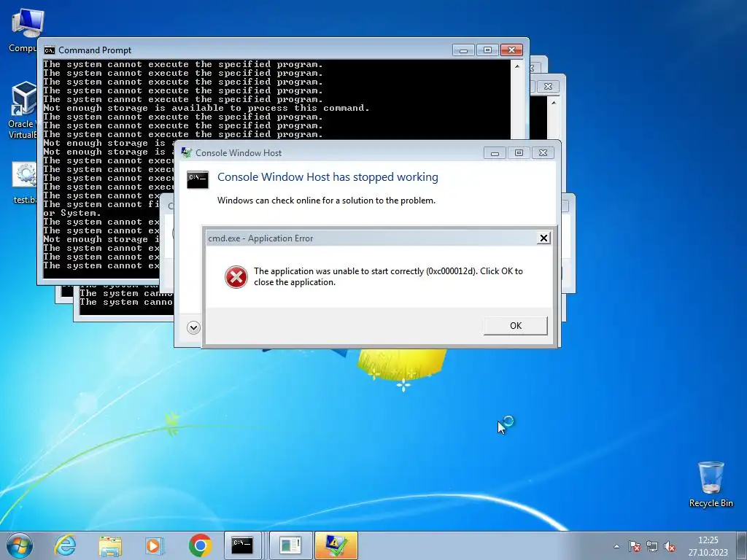Open Windows Media Player from the taskbar
747x560 pixels.
[x=155, y=545]
